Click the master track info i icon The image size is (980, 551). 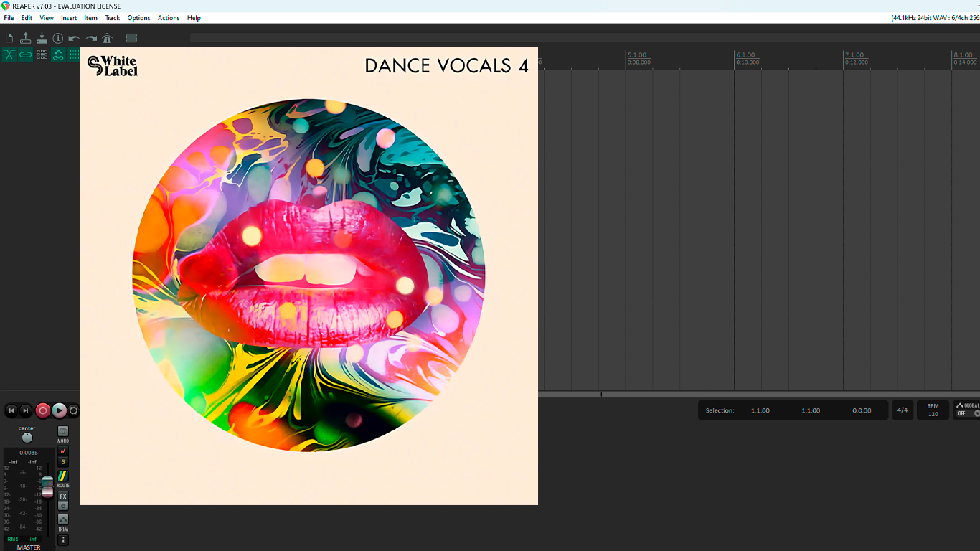63,540
